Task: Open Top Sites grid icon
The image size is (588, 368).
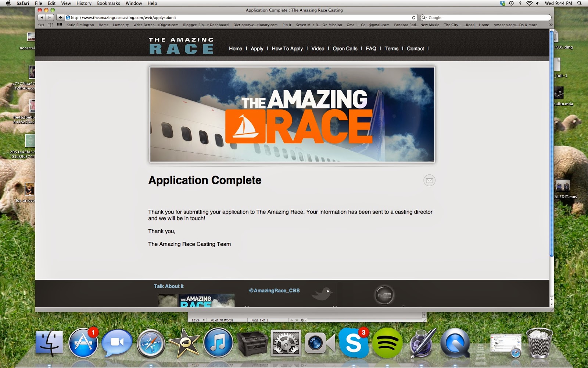Action: click(x=60, y=25)
